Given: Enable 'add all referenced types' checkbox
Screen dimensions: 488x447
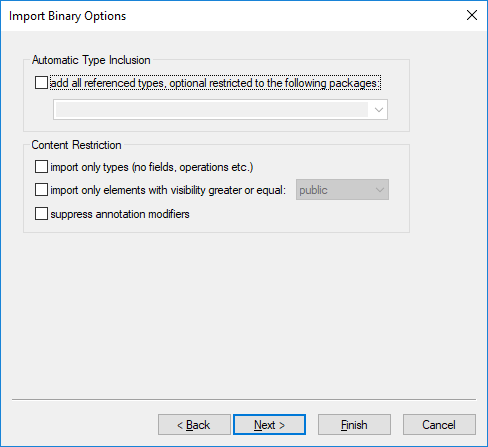Looking at the screenshot, I should (x=41, y=83).
